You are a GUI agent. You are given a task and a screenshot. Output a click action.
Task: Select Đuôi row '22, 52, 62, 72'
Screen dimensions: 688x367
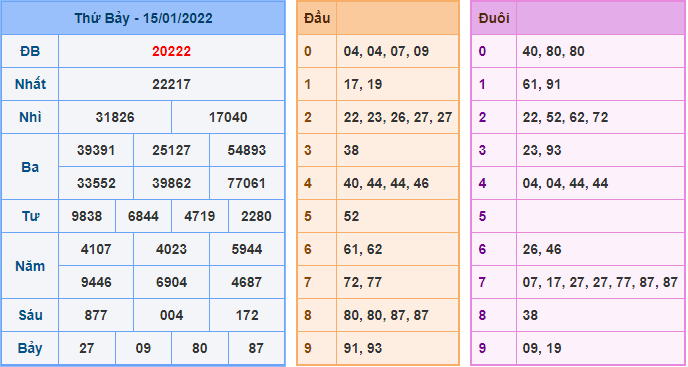565,117
